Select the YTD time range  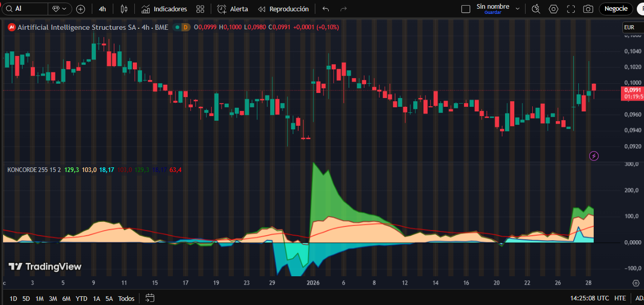(x=81, y=298)
